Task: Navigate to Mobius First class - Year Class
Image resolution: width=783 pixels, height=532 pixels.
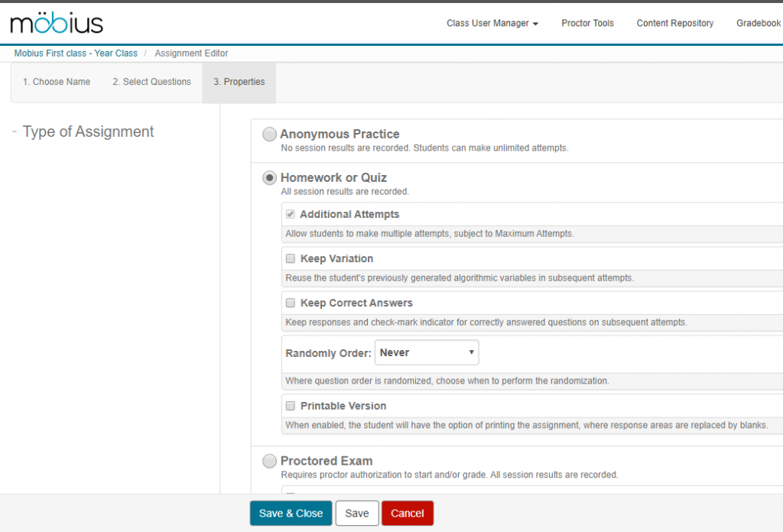Action: point(75,53)
